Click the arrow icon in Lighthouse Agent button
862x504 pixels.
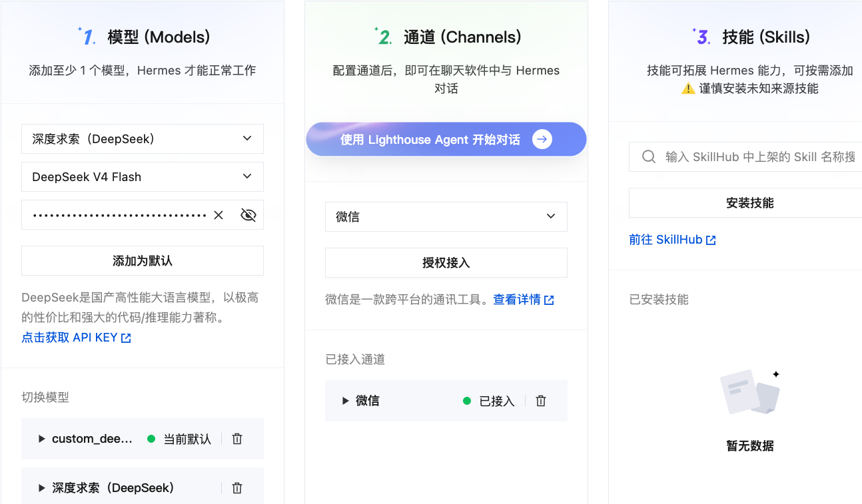tap(542, 139)
